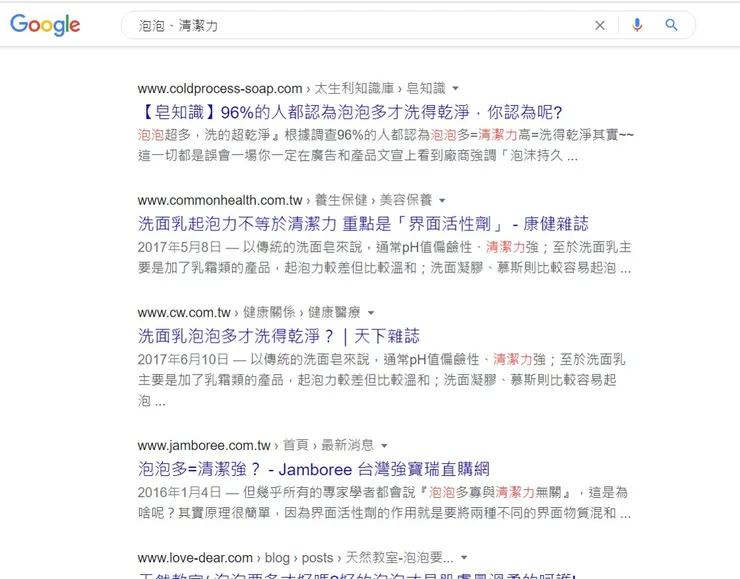Viewport: 740px width, 579px height.
Task: Open dropdown arrow next to www.cw.com.tw breadcrumb
Action: tap(371, 313)
